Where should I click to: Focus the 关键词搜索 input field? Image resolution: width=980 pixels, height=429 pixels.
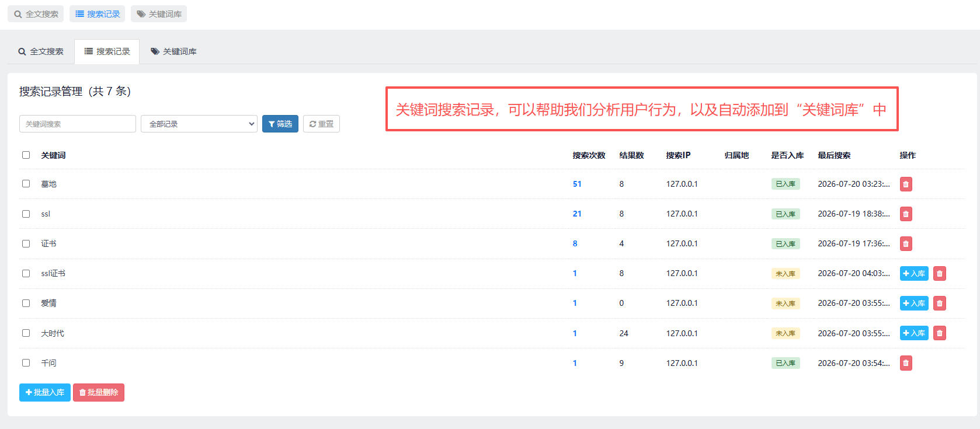coord(78,124)
